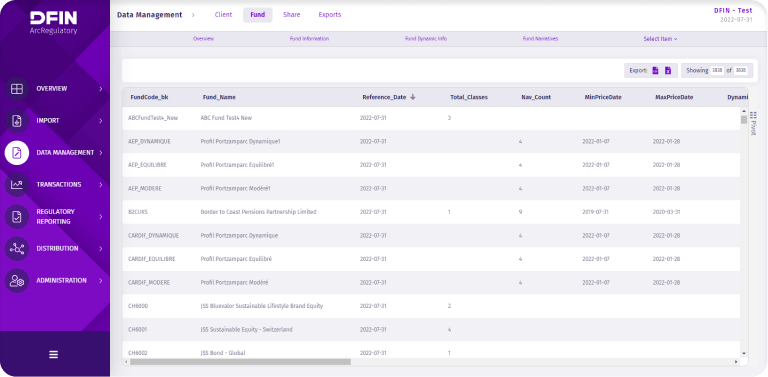The width and height of the screenshot is (768, 377).
Task: Click JSS Bluevalor Sustainable Lifestyle Brand Equity
Action: click(262, 306)
